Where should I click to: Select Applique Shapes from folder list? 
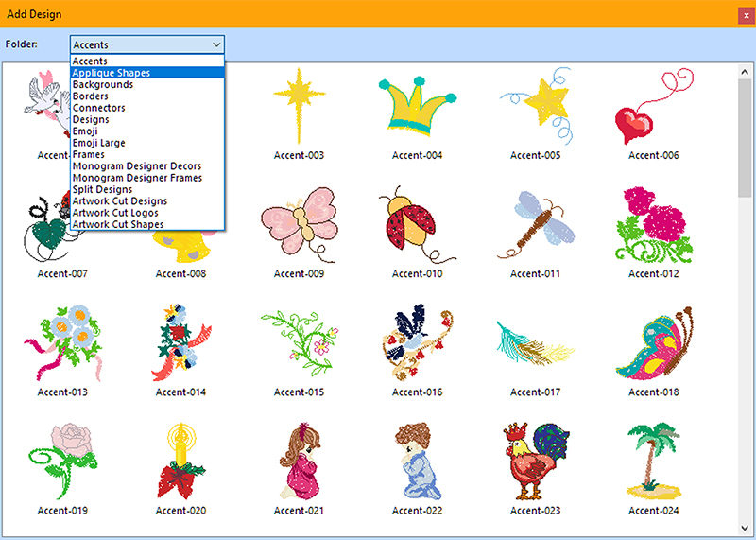pos(112,73)
